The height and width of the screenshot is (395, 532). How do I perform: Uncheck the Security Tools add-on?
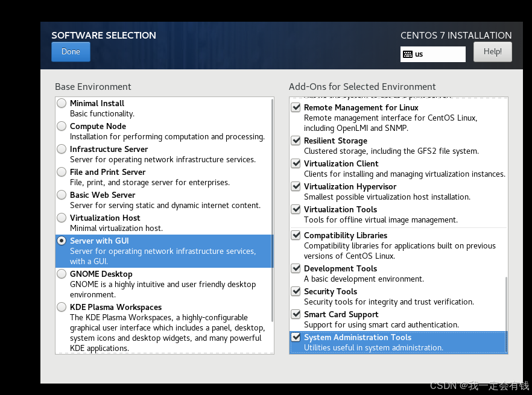point(296,291)
